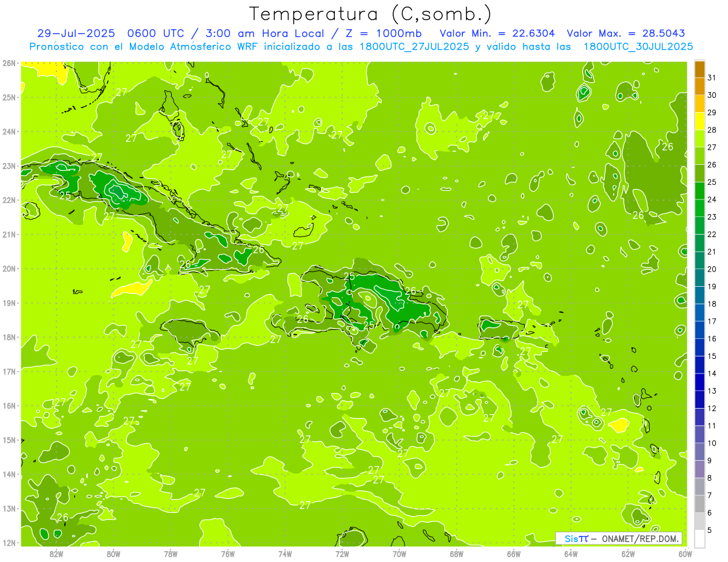The height and width of the screenshot is (562, 728).
Task: Click the orange legend swatch between 29 and 30
Action: coord(699,104)
